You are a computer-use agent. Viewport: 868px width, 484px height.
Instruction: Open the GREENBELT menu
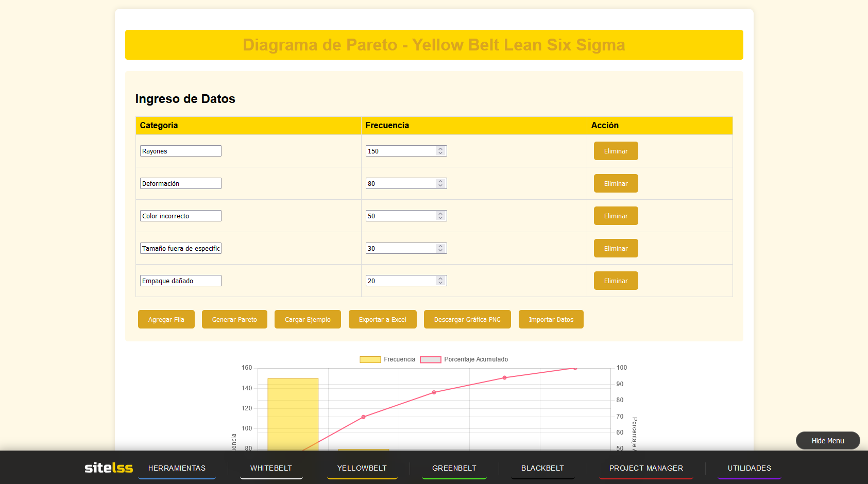(x=454, y=468)
